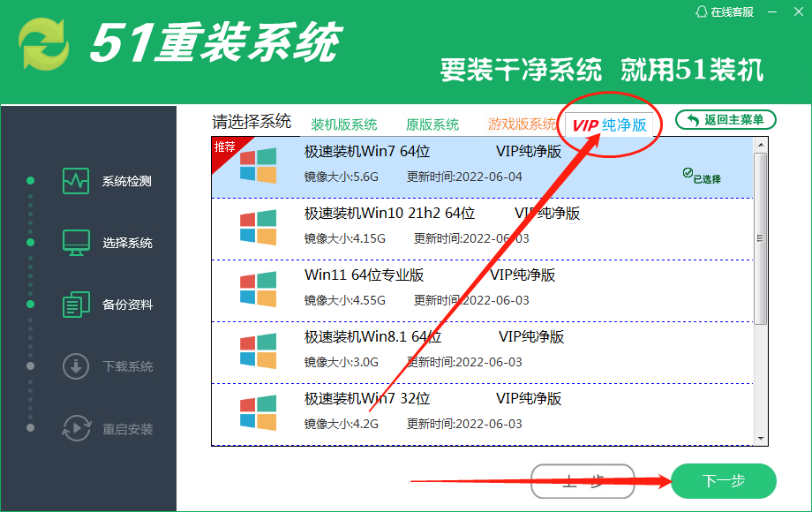Viewport: 812px width, 512px height.
Task: Click Windows logo of 极速装机Win10 21h2 64位
Action: coord(258,227)
